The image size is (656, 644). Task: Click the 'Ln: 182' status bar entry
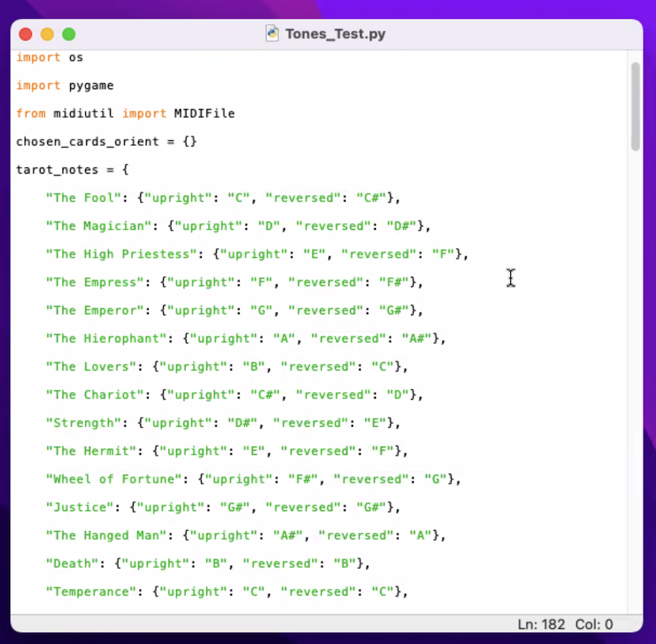541,624
